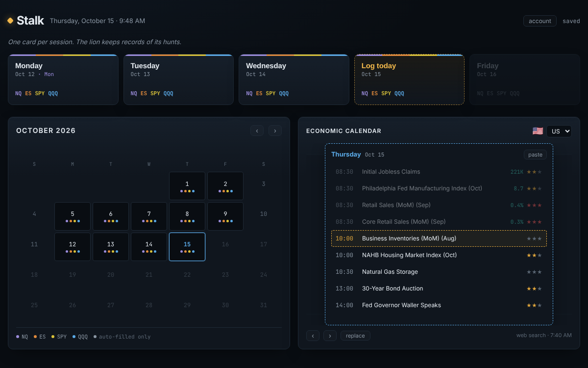The height and width of the screenshot is (368, 588).
Task: Click the star rating for Fed Governor Waller
Action: 534,305
